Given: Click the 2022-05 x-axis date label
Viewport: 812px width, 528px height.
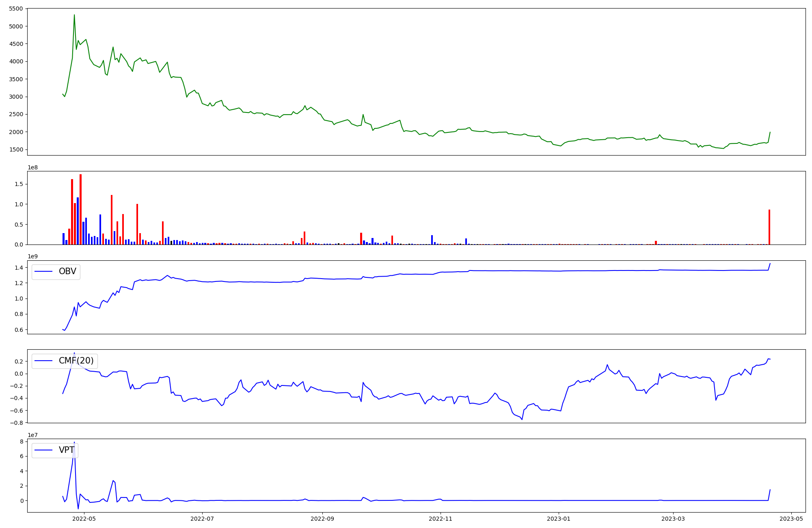Looking at the screenshot, I should click(x=84, y=519).
